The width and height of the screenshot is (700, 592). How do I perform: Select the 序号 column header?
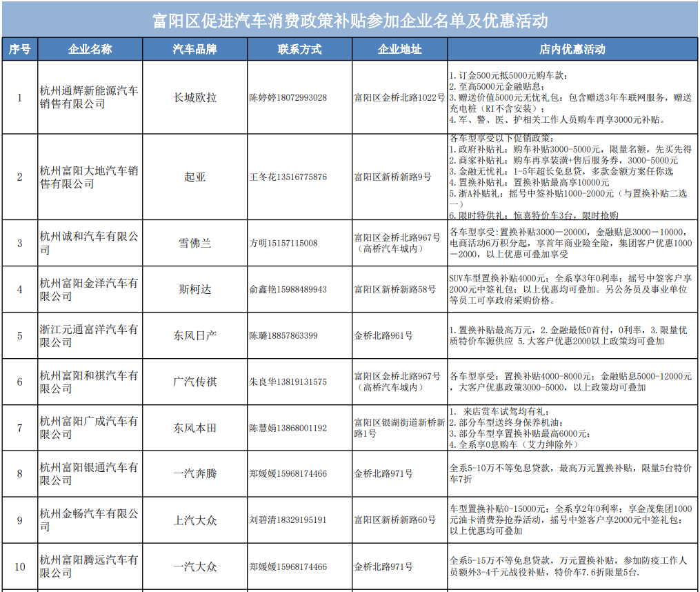(19, 49)
